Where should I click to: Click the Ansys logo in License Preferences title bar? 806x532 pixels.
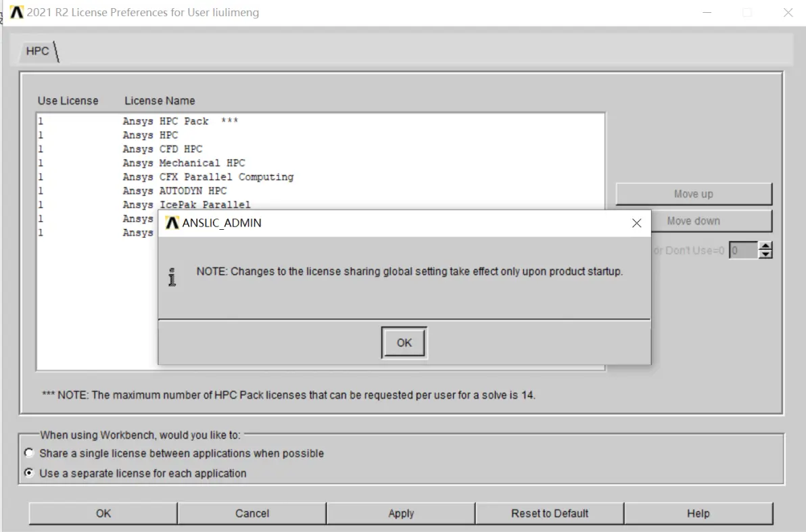16,11
